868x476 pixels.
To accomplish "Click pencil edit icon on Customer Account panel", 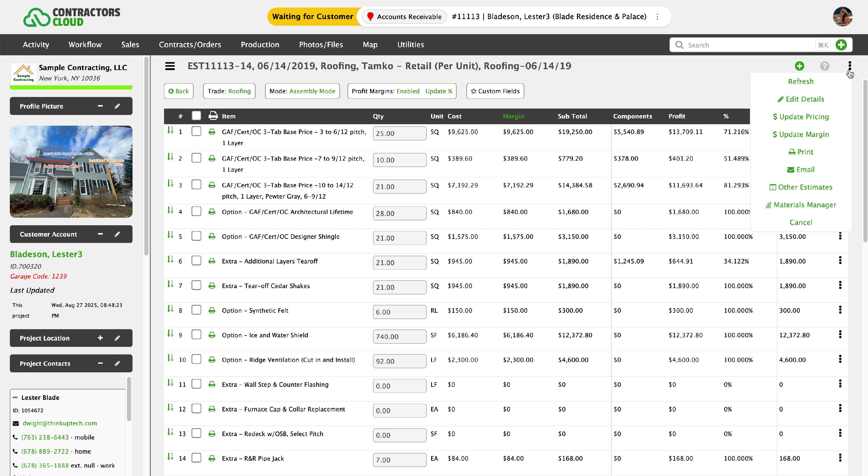I will (117, 234).
